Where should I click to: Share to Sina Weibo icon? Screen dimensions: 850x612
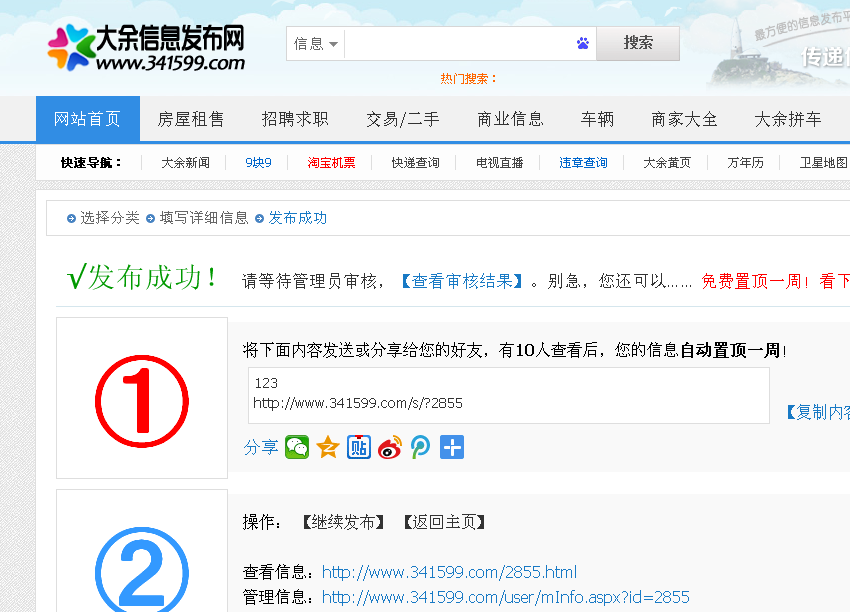tap(390, 447)
